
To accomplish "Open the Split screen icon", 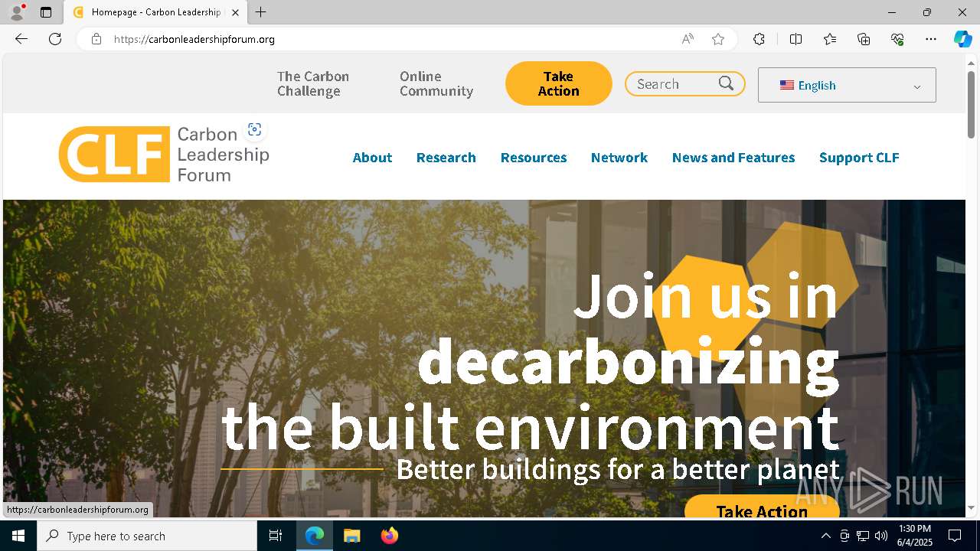I will (795, 39).
